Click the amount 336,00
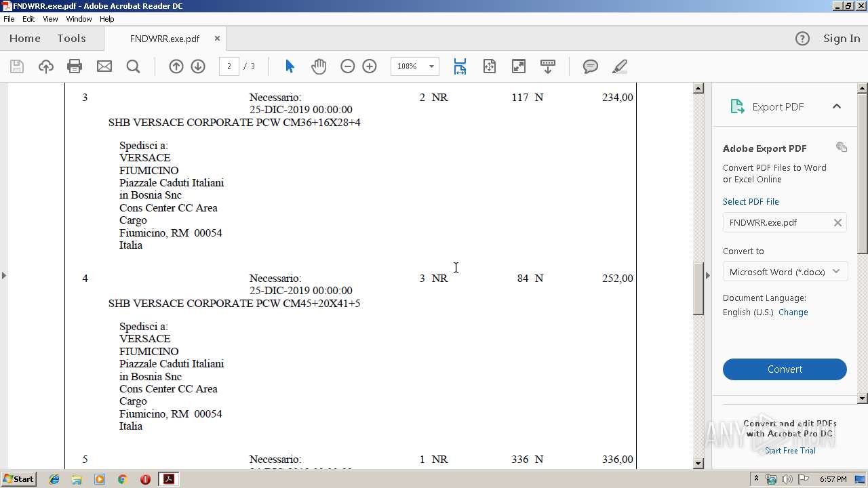 [x=617, y=460]
